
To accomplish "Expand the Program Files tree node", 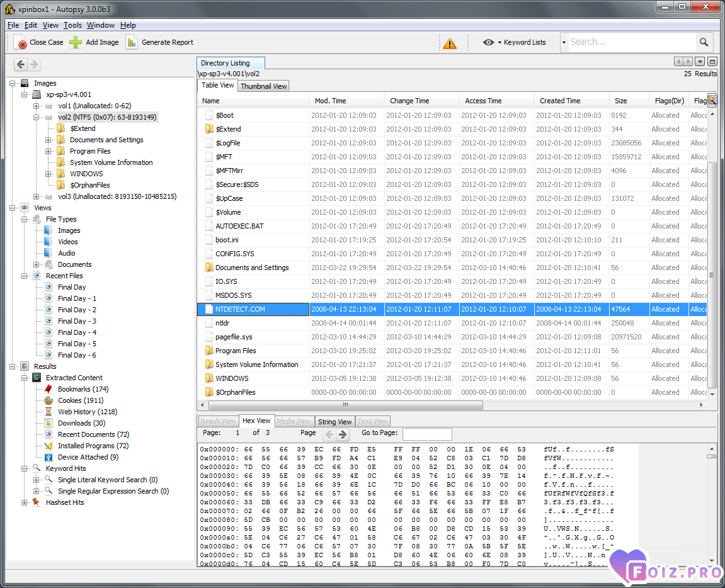I will [x=48, y=151].
